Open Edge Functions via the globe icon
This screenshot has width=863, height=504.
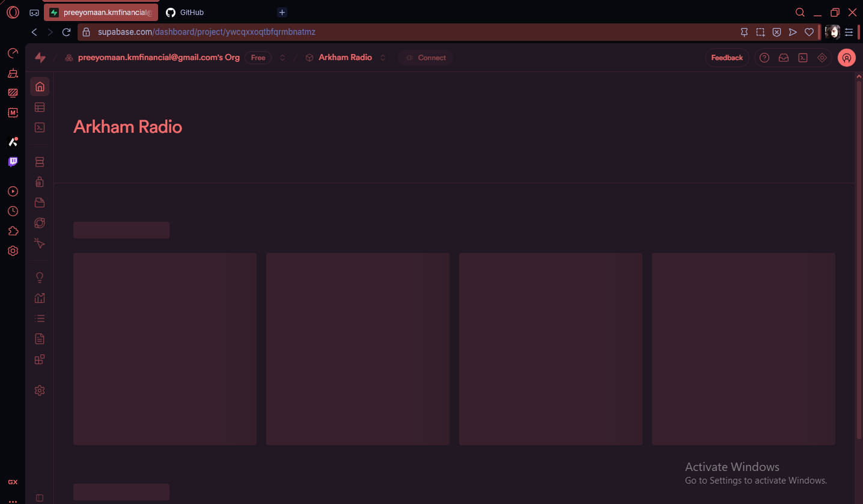(40, 223)
